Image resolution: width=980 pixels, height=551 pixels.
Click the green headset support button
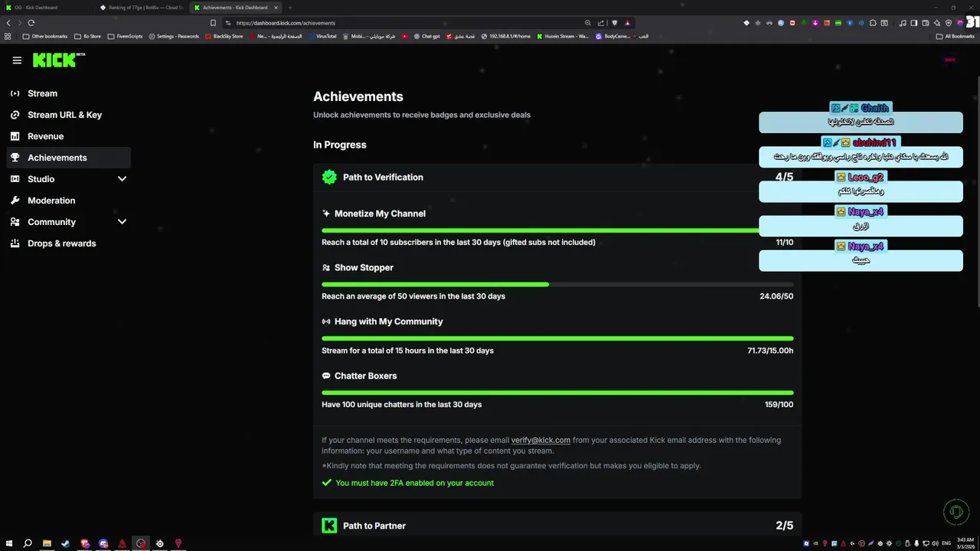pos(955,512)
